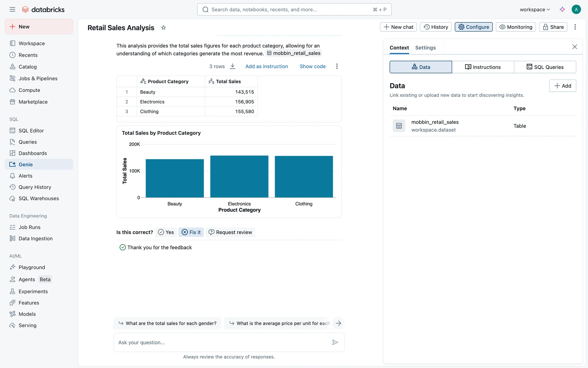Select the SQL Queries tab
The image size is (588, 368).
(x=545, y=67)
